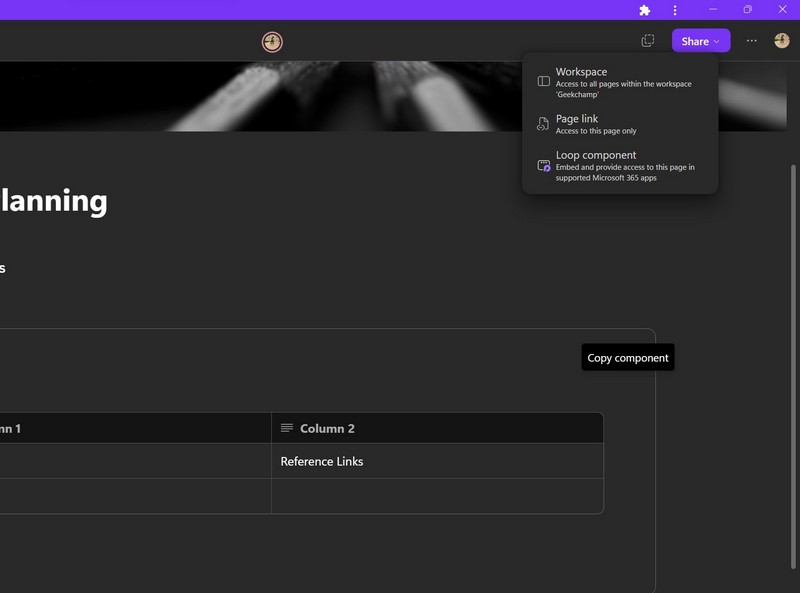Click the Page link icon in share menu
The height and width of the screenshot is (593, 800).
(x=544, y=124)
